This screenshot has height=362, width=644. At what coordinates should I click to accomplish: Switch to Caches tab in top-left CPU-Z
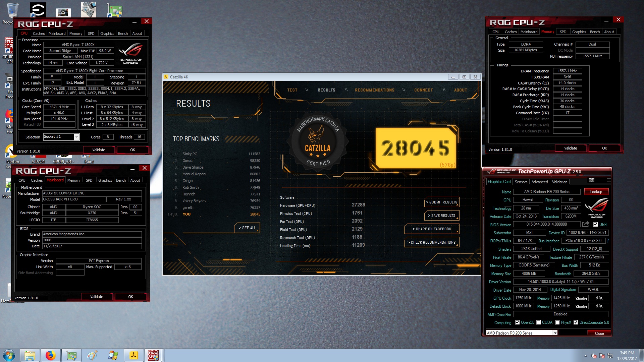point(39,34)
